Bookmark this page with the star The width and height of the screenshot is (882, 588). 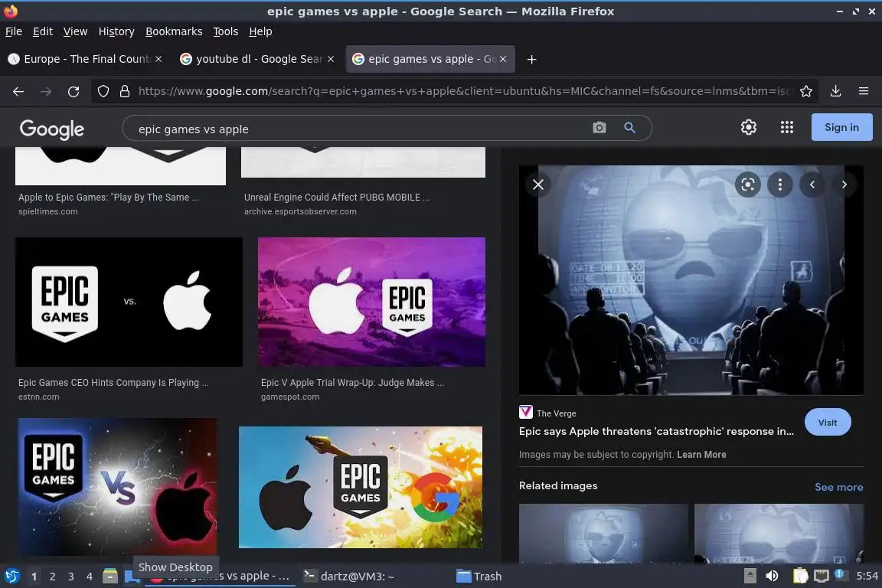pyautogui.click(x=806, y=91)
